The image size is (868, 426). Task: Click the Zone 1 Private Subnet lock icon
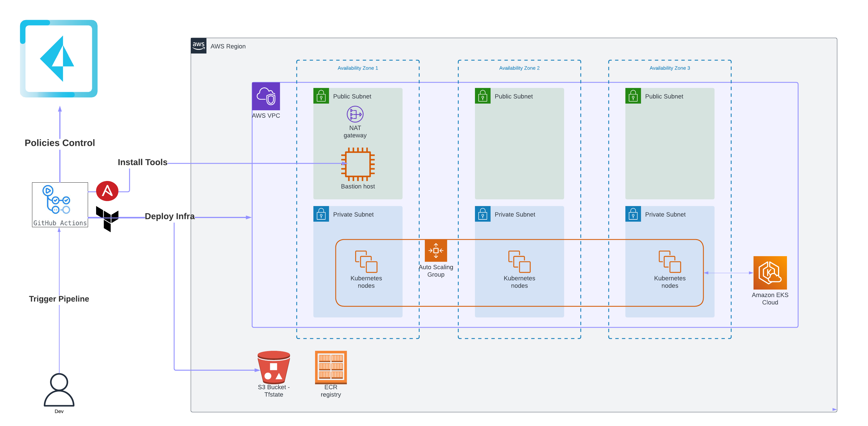321,214
